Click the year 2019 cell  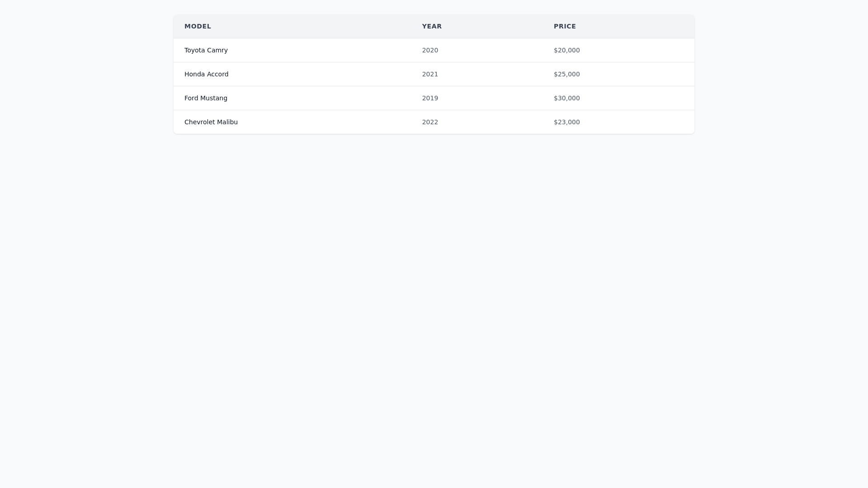point(477,98)
